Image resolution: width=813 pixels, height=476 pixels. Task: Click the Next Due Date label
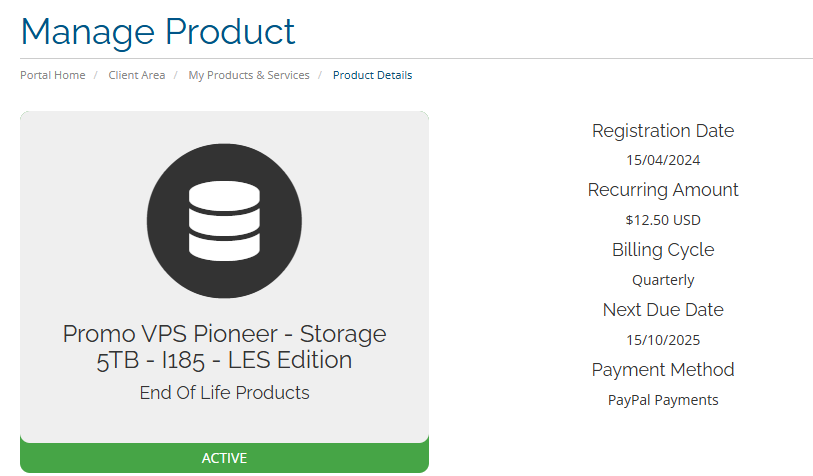[663, 310]
